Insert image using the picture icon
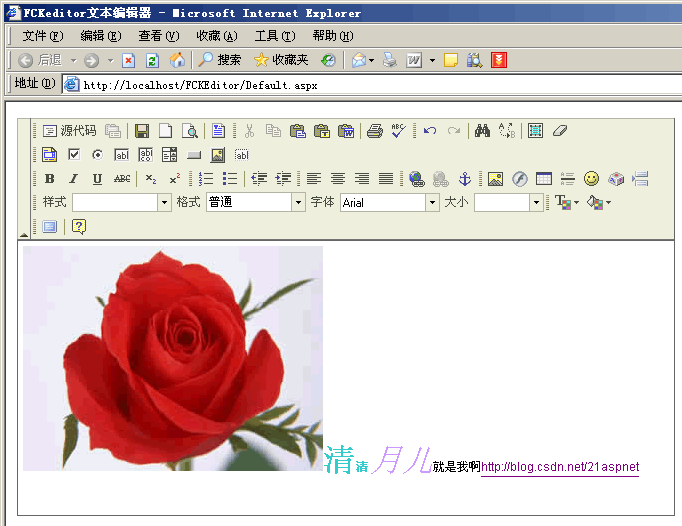 tap(495, 179)
